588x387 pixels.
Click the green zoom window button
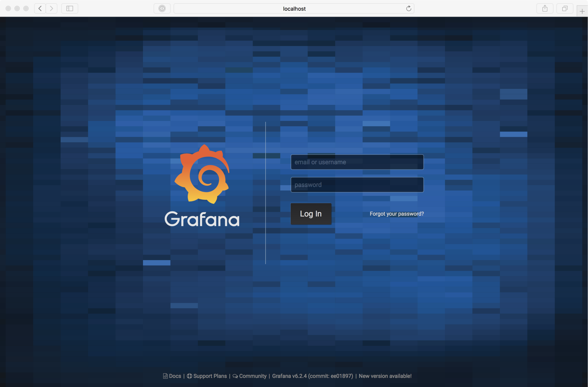pos(26,8)
